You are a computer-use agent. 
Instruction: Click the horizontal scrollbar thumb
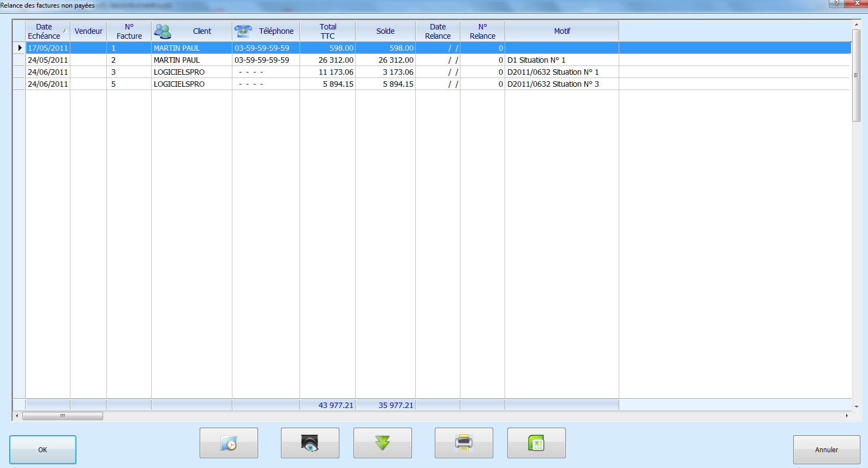(x=62, y=416)
